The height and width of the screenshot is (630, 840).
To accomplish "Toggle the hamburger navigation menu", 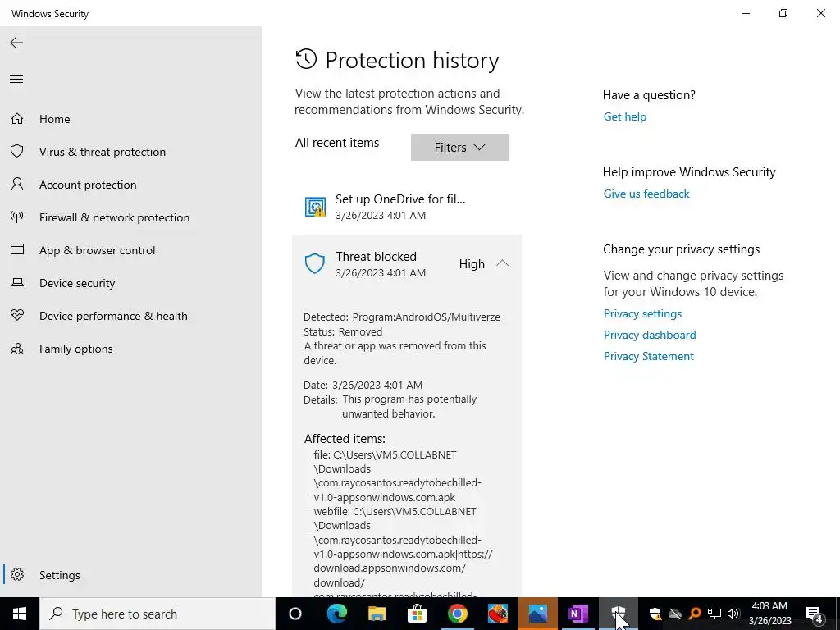I will [x=16, y=80].
